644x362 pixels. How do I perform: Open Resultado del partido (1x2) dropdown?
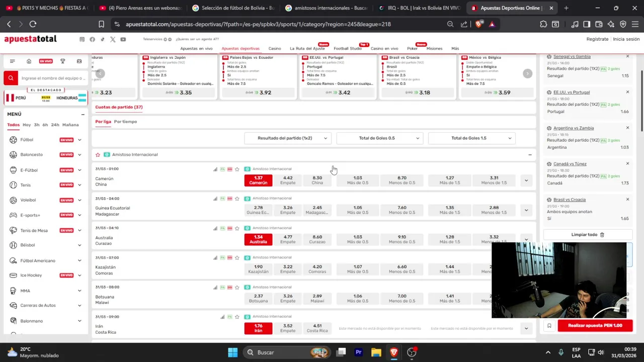pos(288,138)
